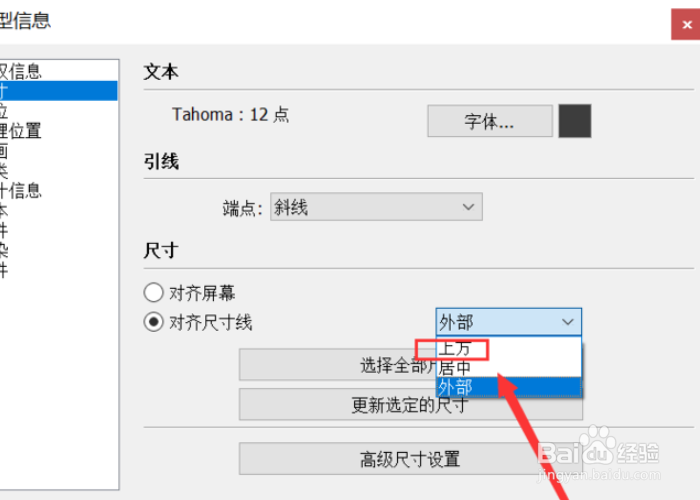This screenshot has width=700, height=500.
Task: Select the 对齐屏幕 radio button
Action: pos(154,293)
